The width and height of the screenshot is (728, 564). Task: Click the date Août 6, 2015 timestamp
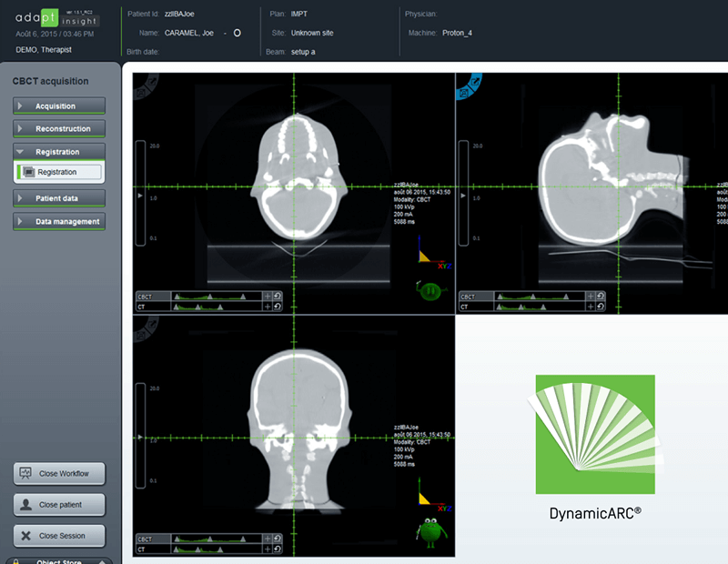55,34
